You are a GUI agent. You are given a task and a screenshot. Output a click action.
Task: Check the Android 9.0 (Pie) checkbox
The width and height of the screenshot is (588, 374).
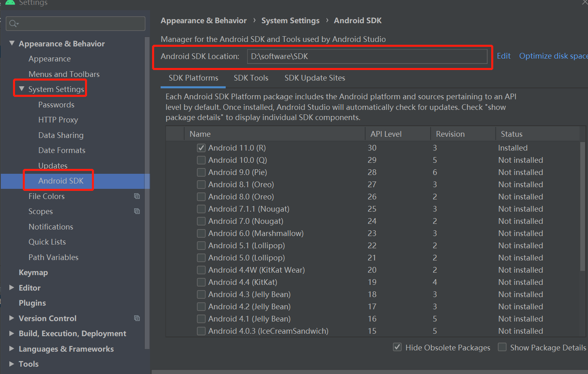[201, 172]
